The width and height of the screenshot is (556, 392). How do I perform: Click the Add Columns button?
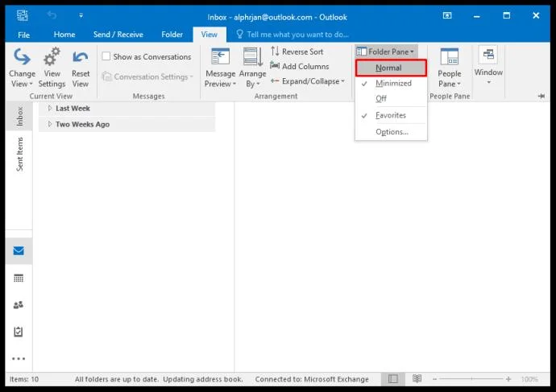(x=299, y=67)
